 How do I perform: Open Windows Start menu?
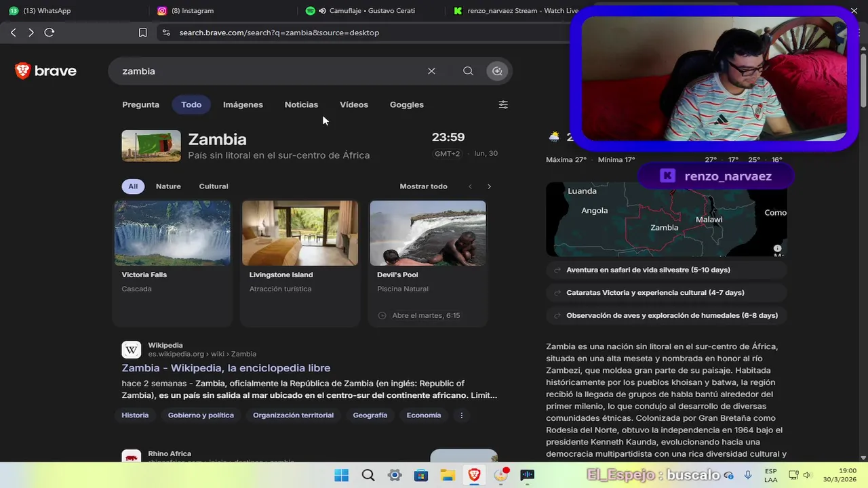(341, 475)
